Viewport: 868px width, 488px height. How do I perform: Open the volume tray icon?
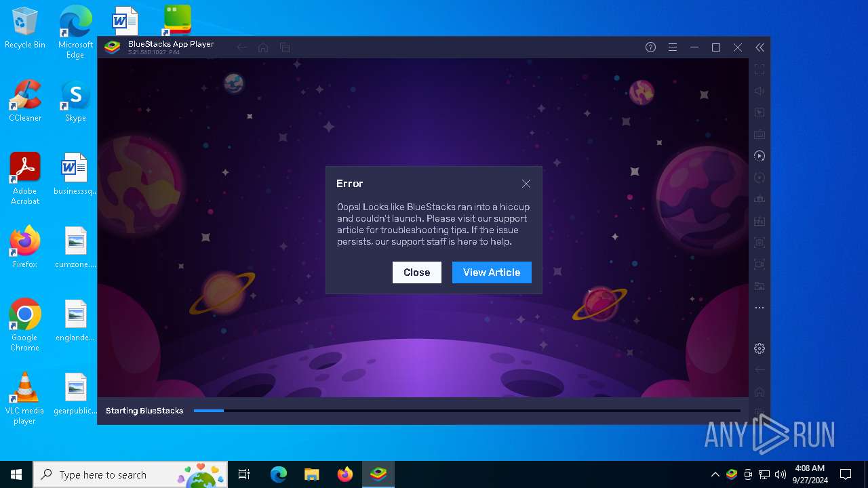click(x=781, y=474)
